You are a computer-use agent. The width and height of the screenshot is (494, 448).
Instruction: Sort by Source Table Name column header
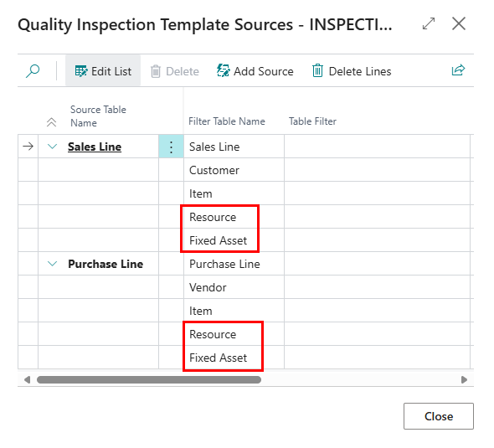point(98,116)
